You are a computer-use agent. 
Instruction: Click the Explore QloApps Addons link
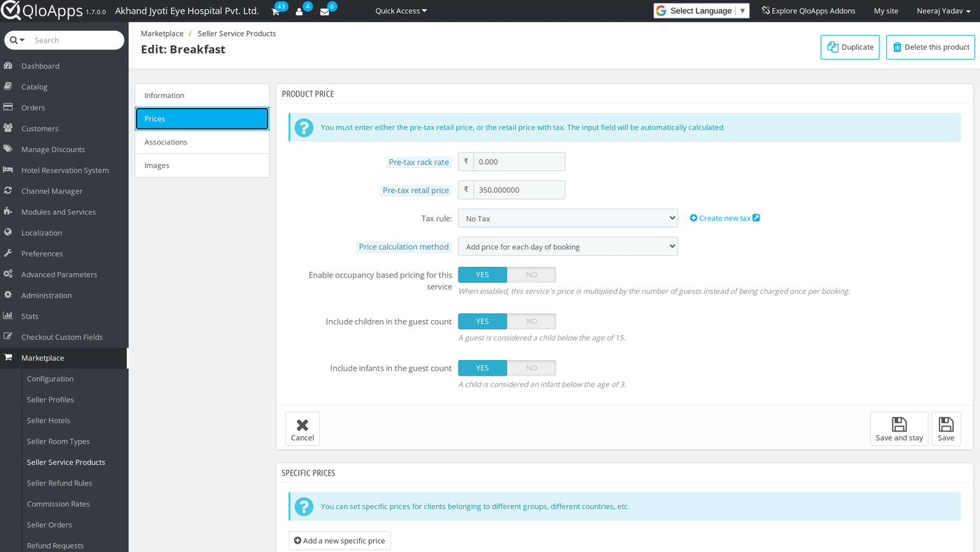808,11
